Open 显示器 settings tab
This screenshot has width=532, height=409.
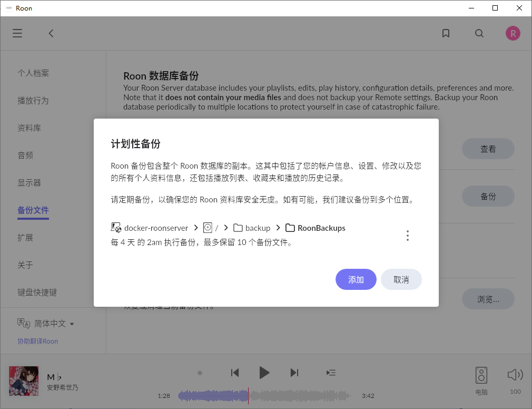pyautogui.click(x=29, y=183)
